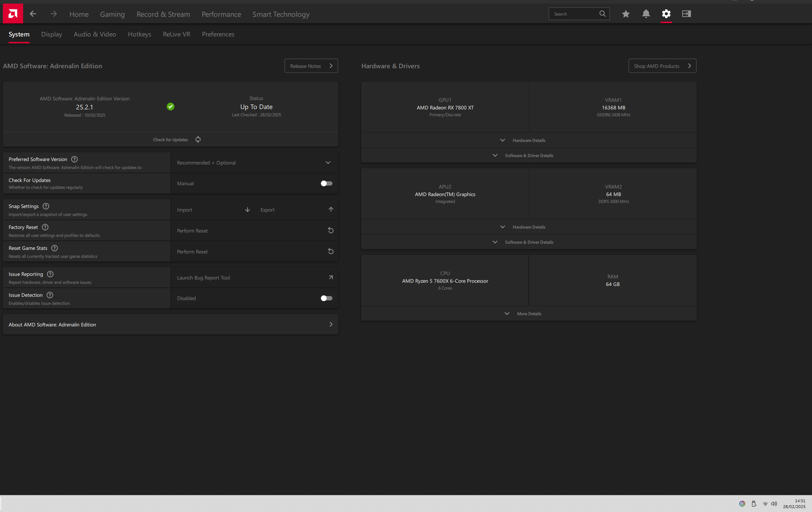Expand APU2 Software & Driver Details
This screenshot has width=812, height=512.
click(x=529, y=242)
